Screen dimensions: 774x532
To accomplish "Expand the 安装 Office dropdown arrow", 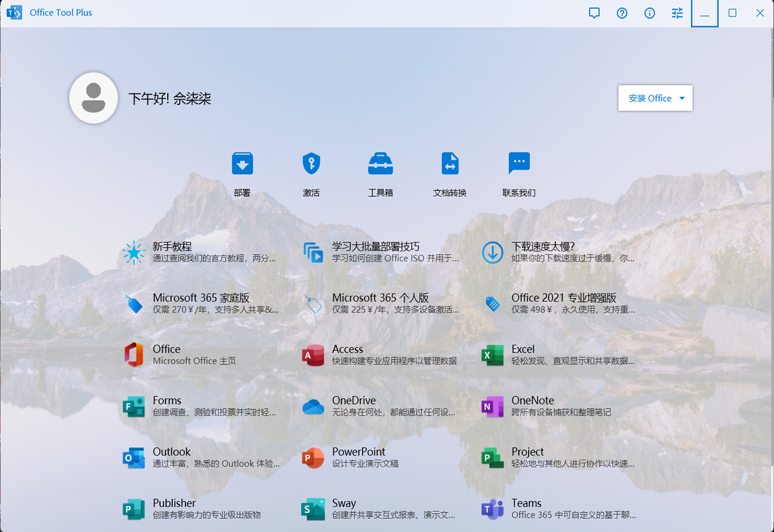I will [x=682, y=99].
